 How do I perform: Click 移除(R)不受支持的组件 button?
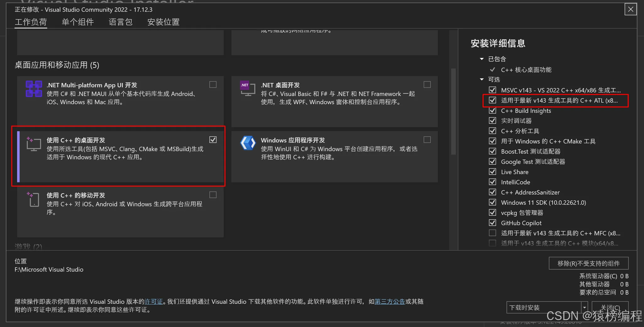coord(589,263)
